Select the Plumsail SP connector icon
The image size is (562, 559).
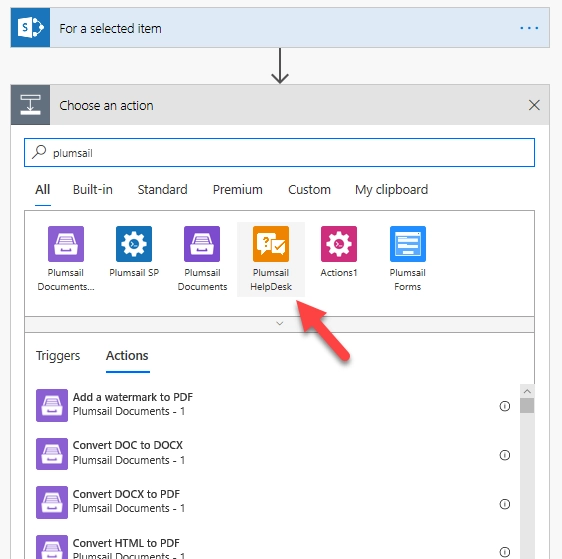coord(134,244)
